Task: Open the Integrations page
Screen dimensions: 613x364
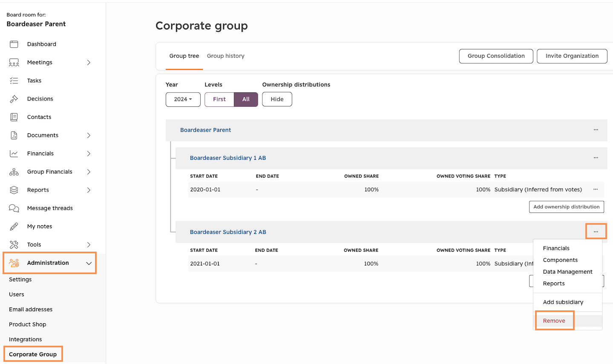Action: coord(26,339)
